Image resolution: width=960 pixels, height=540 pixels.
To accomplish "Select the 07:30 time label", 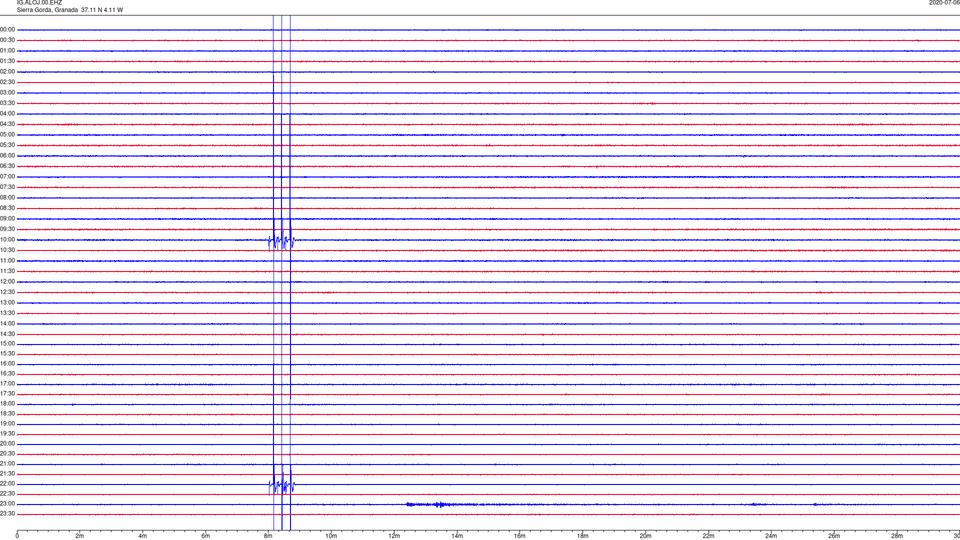I will point(7,187).
